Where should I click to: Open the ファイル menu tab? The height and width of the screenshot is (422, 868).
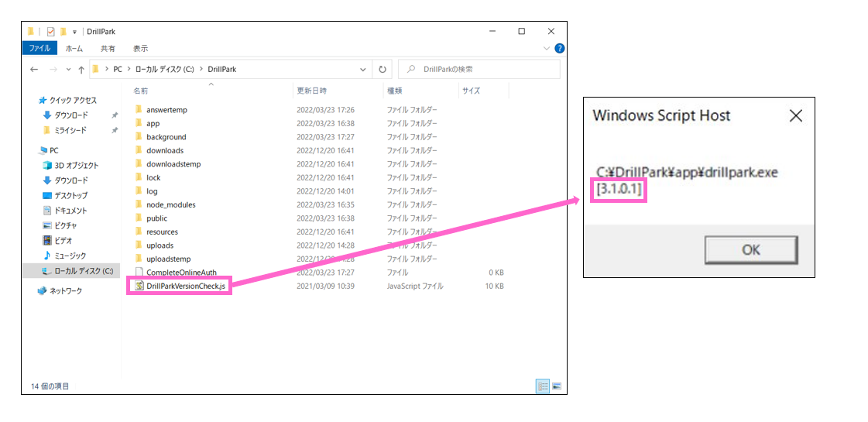click(39, 48)
